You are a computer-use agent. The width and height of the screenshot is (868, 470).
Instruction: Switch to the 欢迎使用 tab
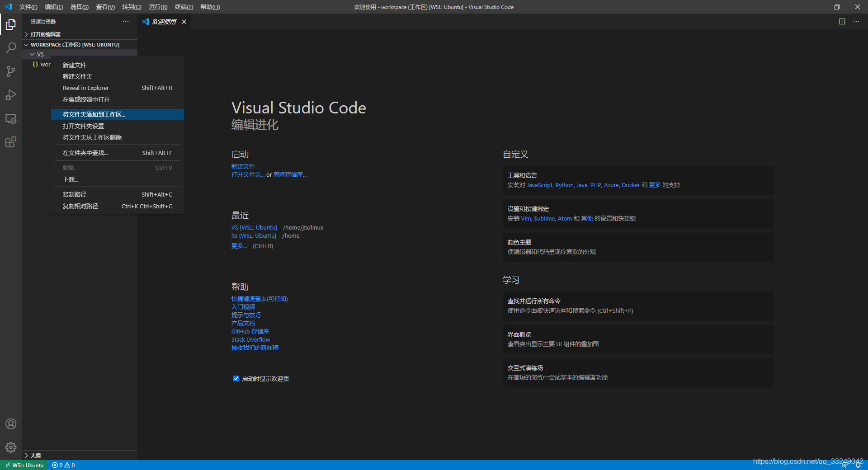(x=164, y=22)
